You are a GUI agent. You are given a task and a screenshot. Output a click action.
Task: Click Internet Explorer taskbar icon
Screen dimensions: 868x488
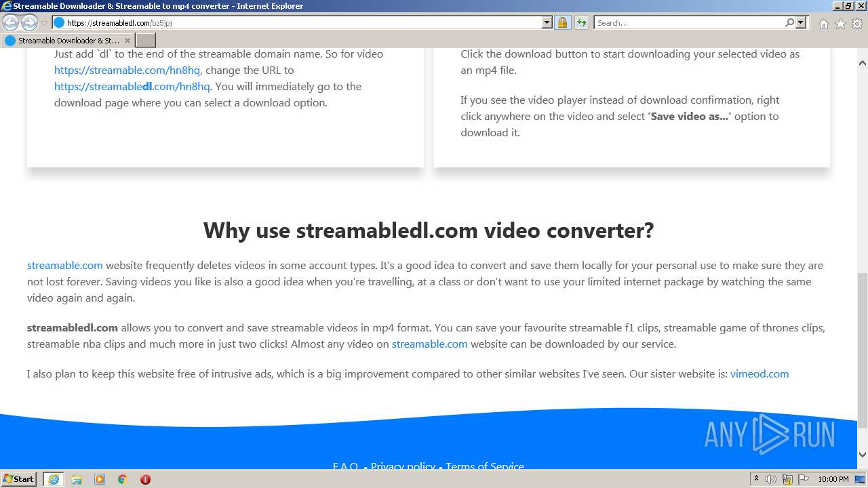pos(54,479)
